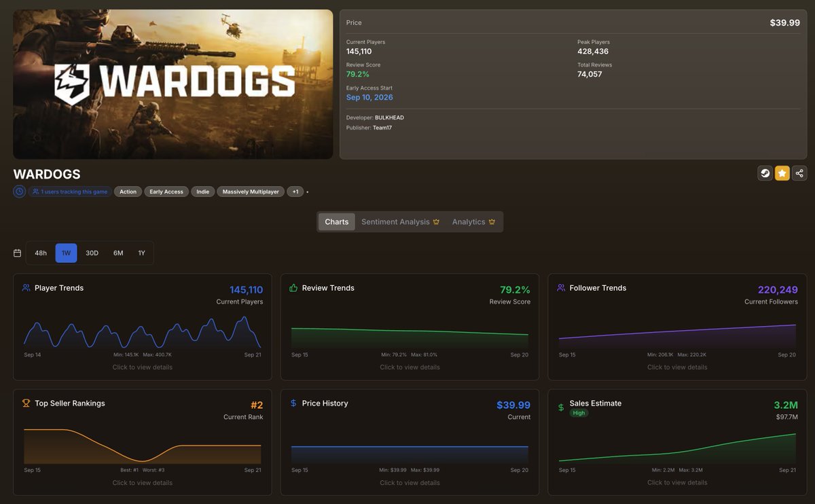Click the #2 Current Rank value

[x=257, y=406]
